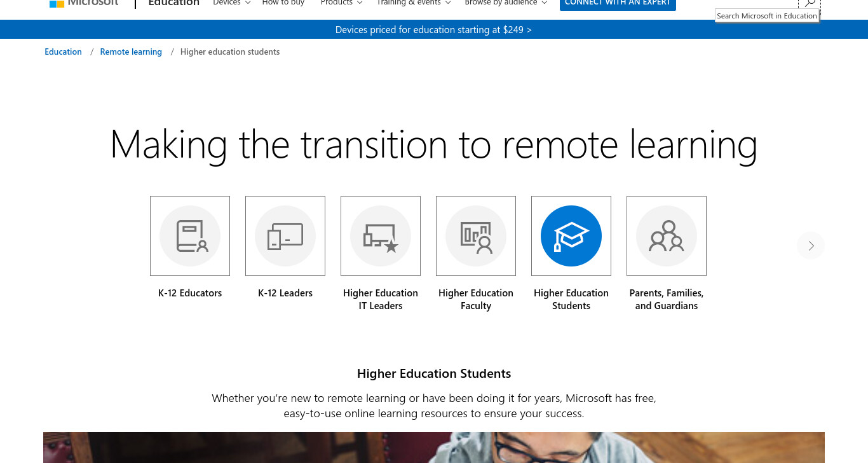Screen dimensions: 868x463
Task: Click Higher Education Students tile label
Action: [571, 300]
